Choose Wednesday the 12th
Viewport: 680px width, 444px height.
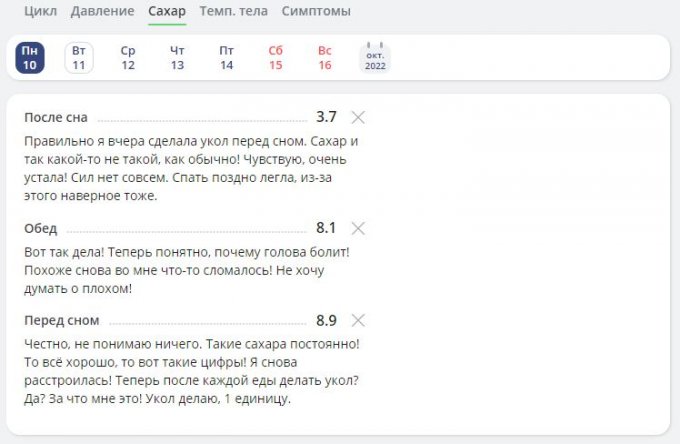tap(128, 58)
